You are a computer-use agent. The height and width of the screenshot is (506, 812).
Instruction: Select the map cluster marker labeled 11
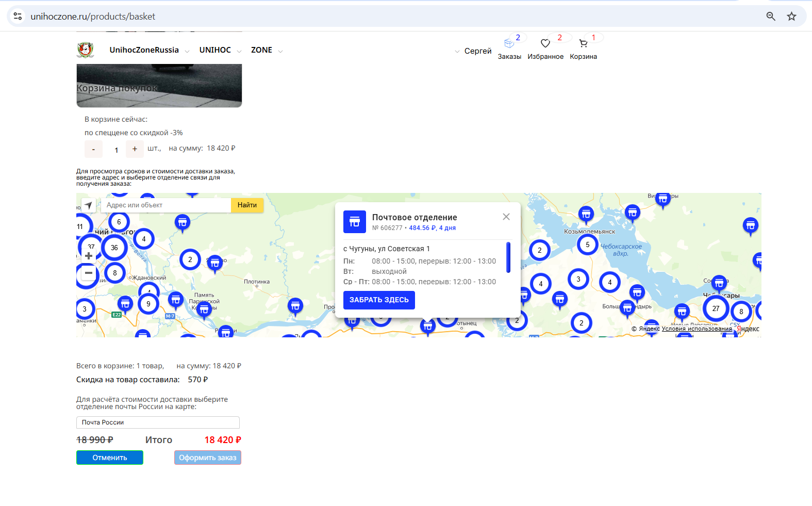tap(81, 226)
